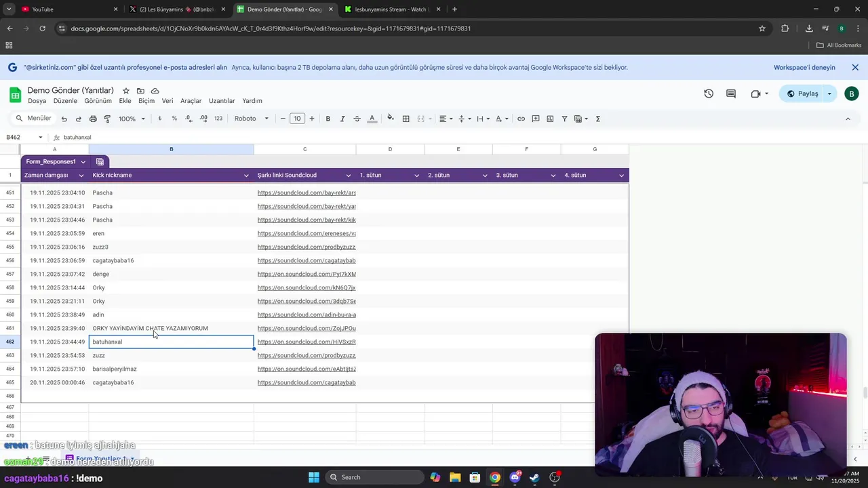Open name box dropdown arrow
This screenshot has height=488, width=868.
click(x=41, y=138)
